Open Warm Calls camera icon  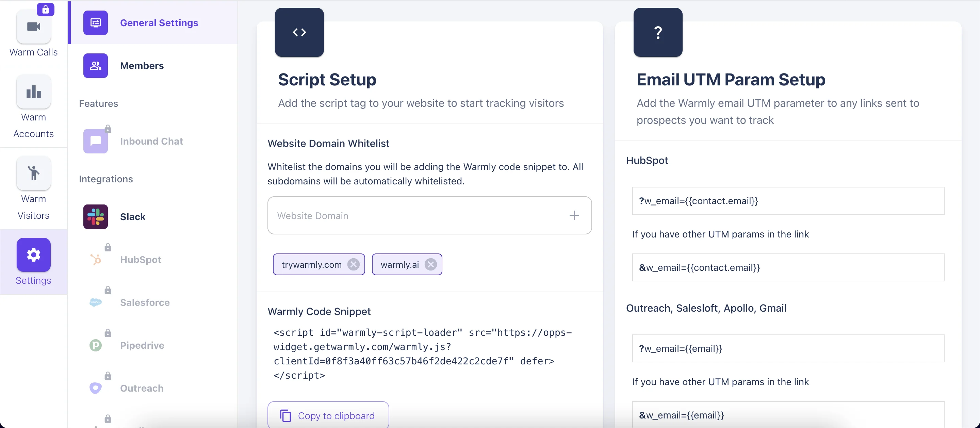pos(33,27)
